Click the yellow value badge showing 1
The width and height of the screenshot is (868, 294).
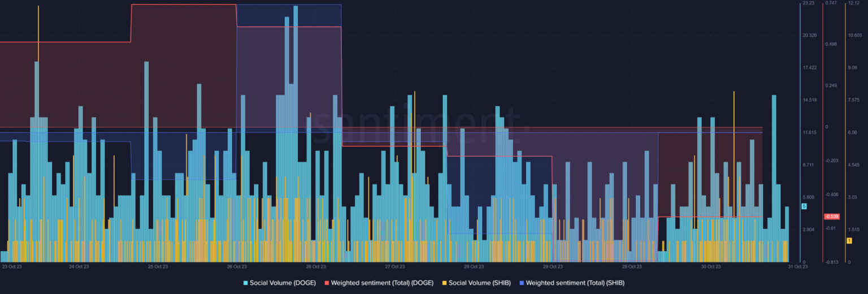coord(849,241)
